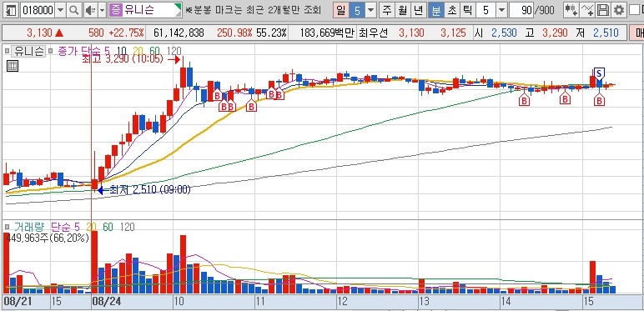Viewport: 644px width, 311px height.
Task: Tick the checkbox right of the gear icon
Action: pos(635,11)
